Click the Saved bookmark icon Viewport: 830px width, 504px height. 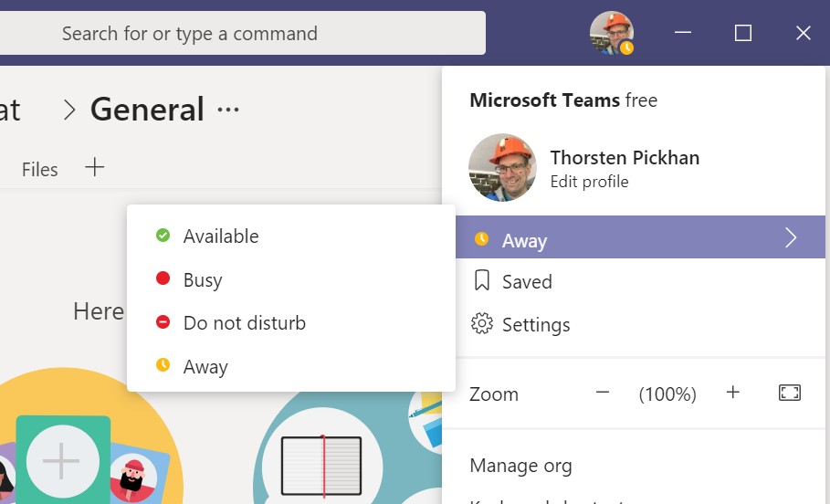[x=482, y=281]
